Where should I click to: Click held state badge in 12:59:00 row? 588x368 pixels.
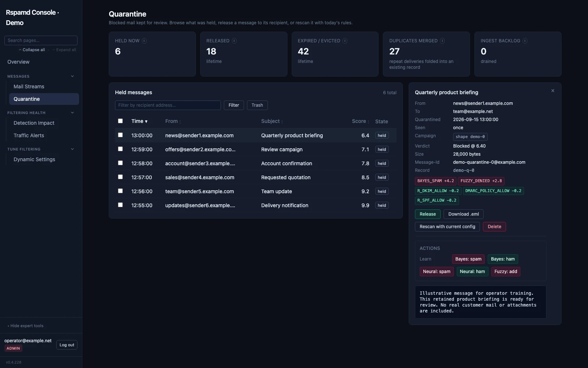[382, 149]
